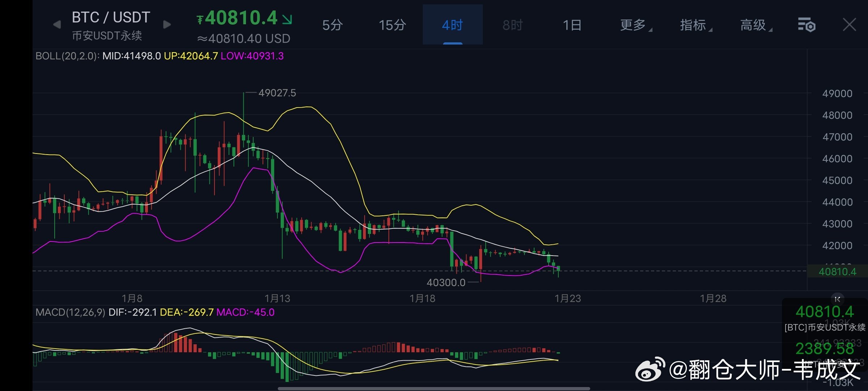The image size is (868, 391).
Task: Tap the 49027.5 high price marker
Action: pos(277,93)
